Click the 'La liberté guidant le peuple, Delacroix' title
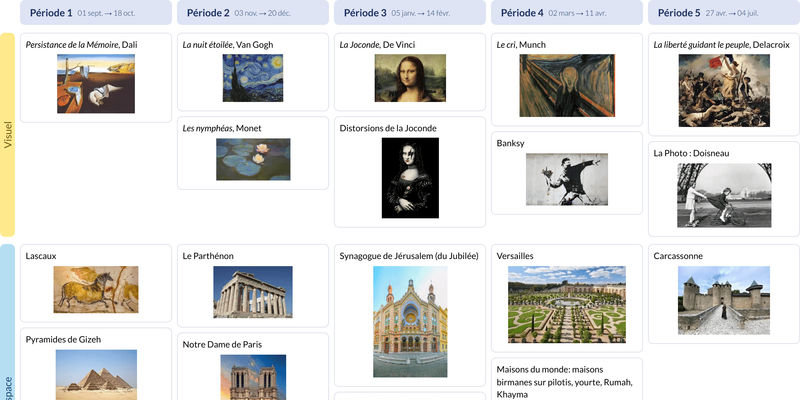 [x=721, y=44]
